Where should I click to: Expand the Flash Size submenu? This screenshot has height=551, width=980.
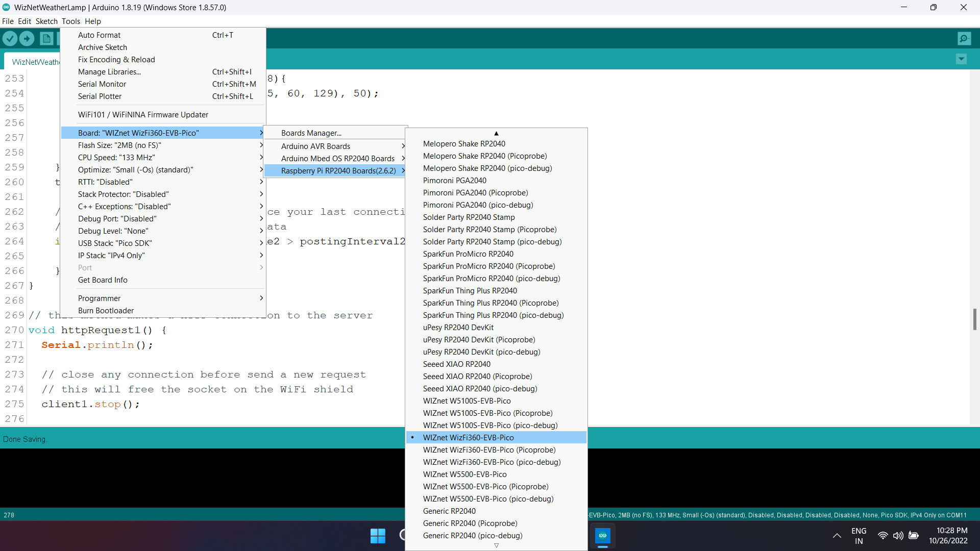(x=119, y=145)
